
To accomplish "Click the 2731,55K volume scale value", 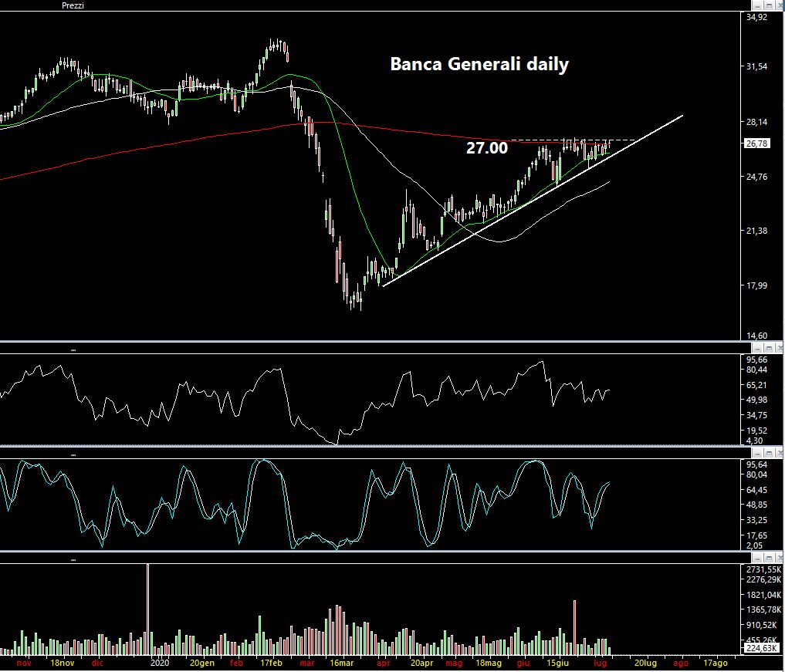I will (x=763, y=569).
